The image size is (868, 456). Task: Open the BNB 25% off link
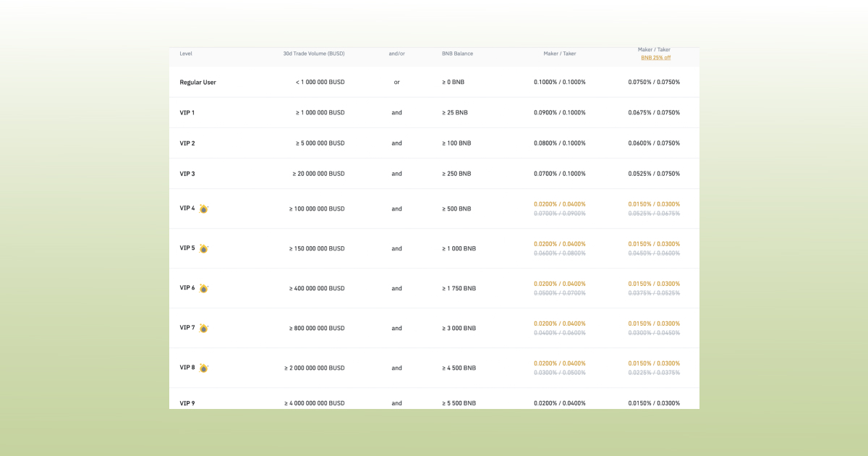coord(655,57)
